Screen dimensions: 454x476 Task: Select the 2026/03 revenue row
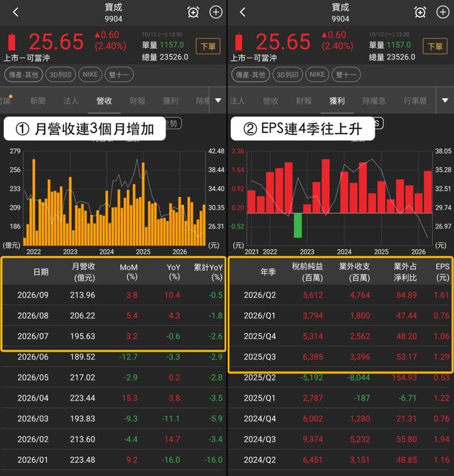(x=113, y=418)
